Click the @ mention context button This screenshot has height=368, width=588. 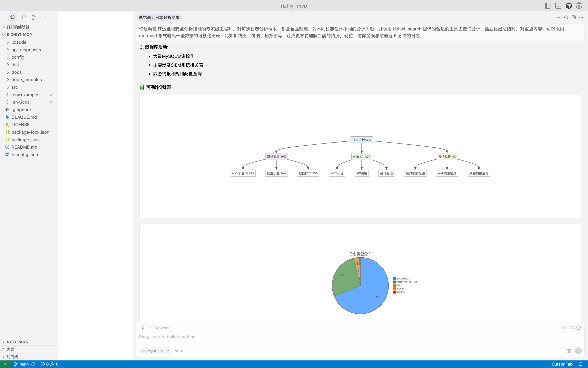pos(143,328)
